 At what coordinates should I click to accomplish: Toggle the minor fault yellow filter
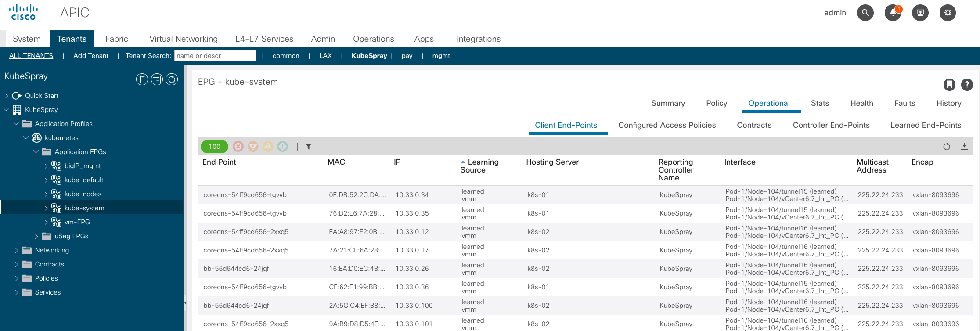[x=268, y=147]
